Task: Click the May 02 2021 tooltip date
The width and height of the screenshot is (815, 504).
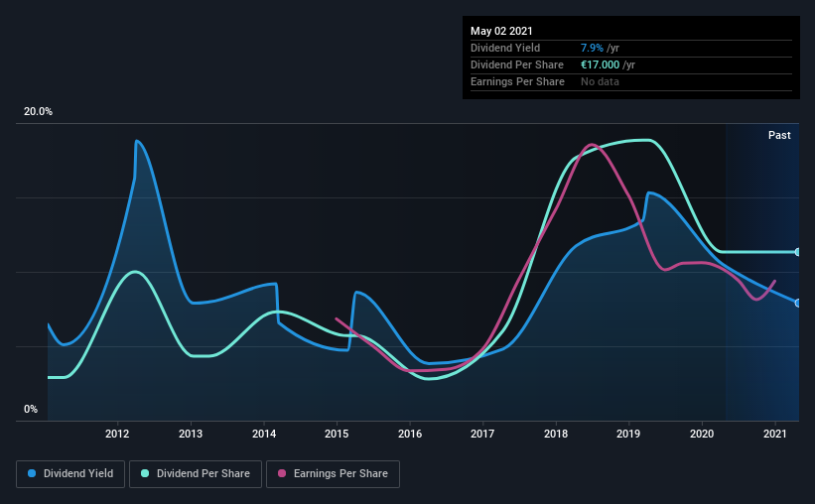Action: click(x=501, y=31)
